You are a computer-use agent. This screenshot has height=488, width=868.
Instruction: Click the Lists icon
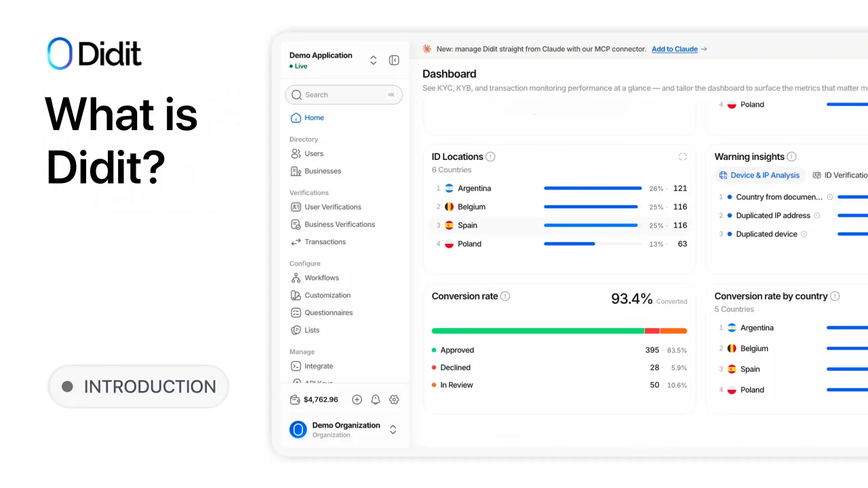coord(296,330)
